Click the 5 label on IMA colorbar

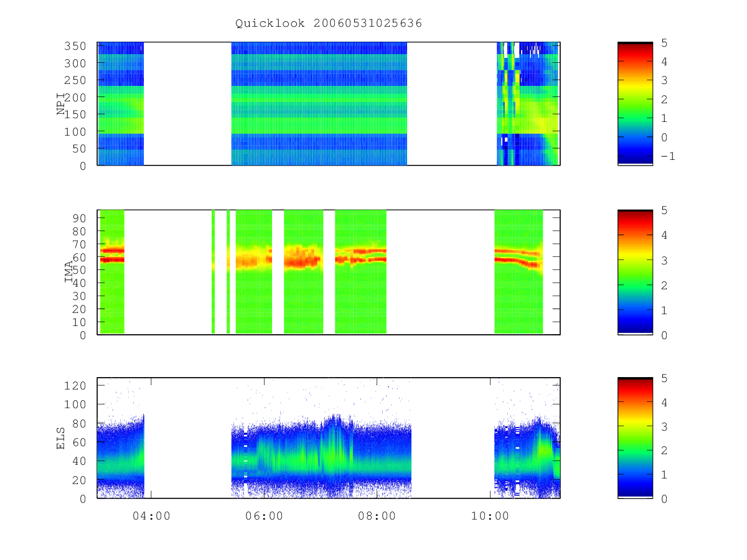click(664, 210)
